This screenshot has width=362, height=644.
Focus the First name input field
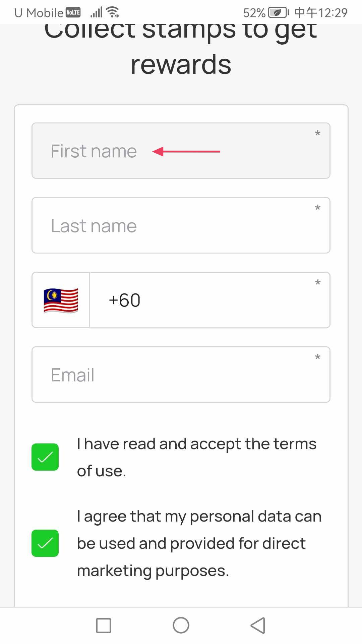pos(181,151)
